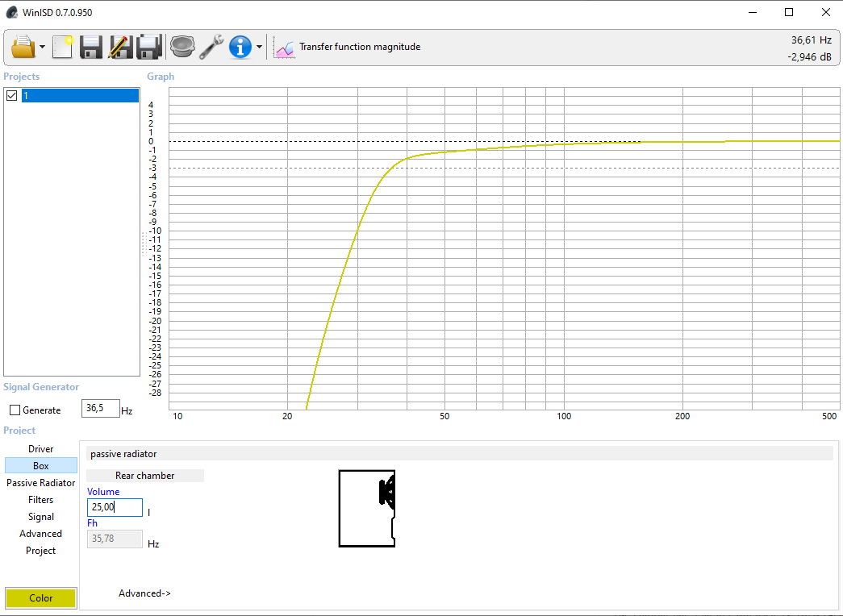Click the WinISD title bar icon
Image resolution: width=843 pixels, height=616 pixels.
(12, 12)
